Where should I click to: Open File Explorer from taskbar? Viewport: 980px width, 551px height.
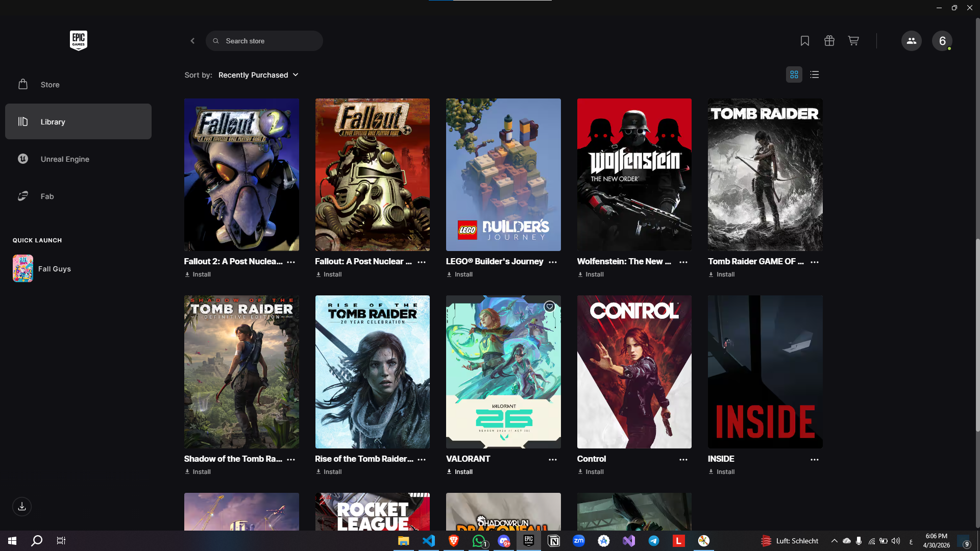pyautogui.click(x=404, y=541)
